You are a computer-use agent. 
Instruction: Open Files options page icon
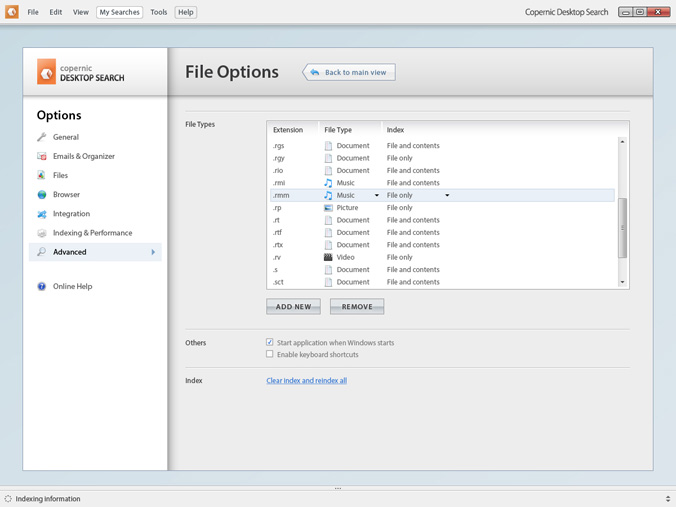pyautogui.click(x=42, y=175)
